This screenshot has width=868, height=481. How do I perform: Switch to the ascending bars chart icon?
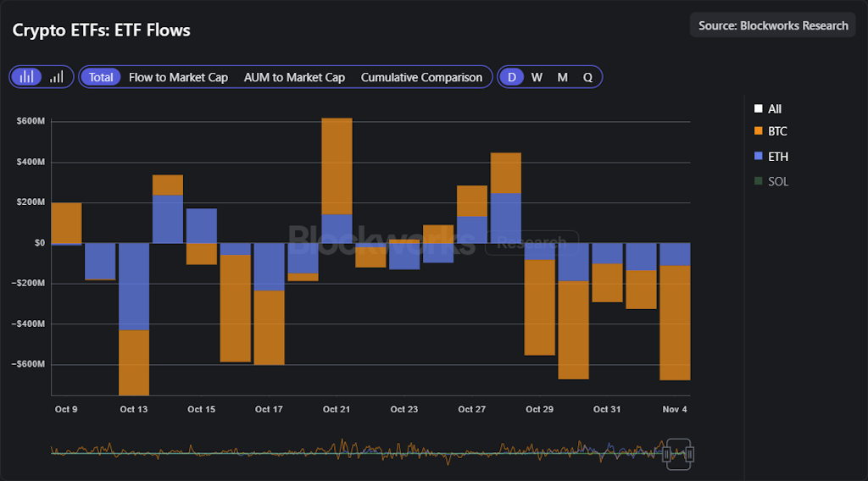point(57,77)
